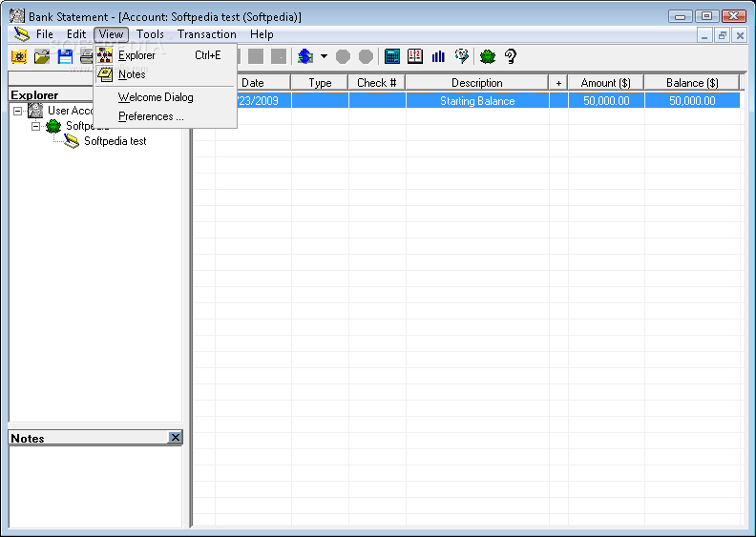Click the safe icon in the toolbar
This screenshot has height=537, width=756.
coord(19,57)
